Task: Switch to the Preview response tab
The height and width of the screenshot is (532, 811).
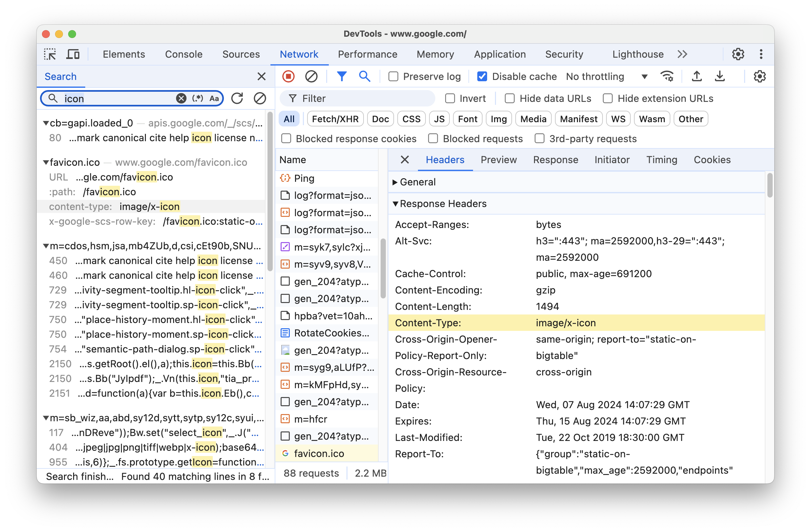Action: tap(499, 160)
